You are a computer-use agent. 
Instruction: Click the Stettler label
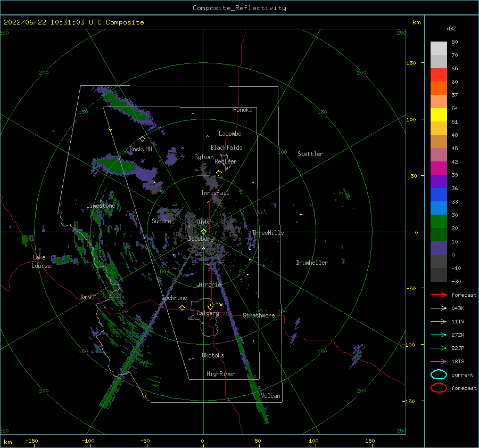click(310, 154)
